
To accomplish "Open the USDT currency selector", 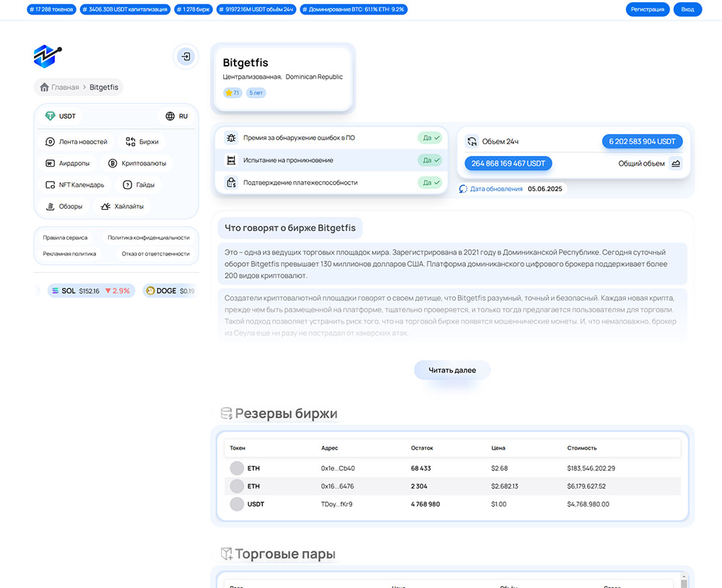I will click(x=61, y=116).
